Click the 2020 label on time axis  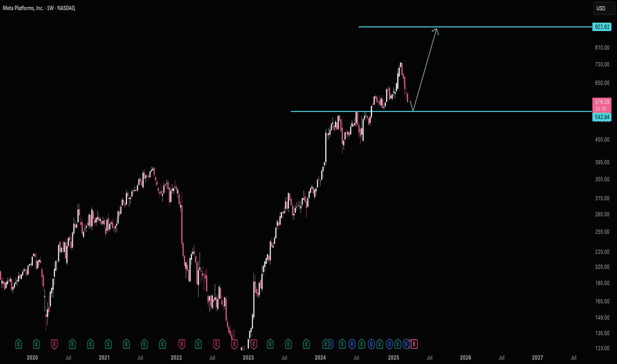pos(32,357)
